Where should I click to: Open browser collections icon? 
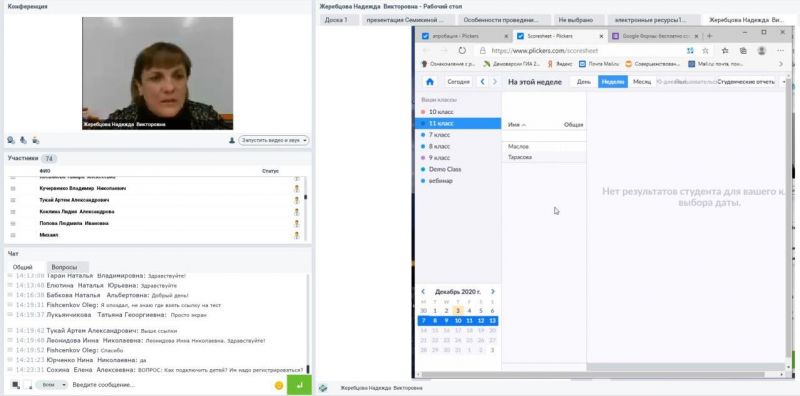[x=743, y=51]
